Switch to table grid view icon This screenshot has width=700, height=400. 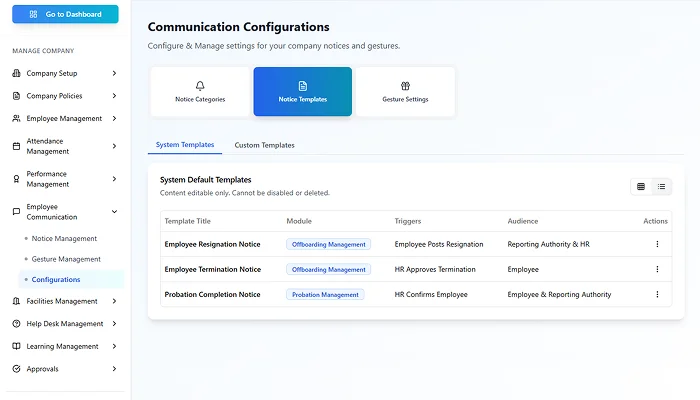click(x=641, y=186)
